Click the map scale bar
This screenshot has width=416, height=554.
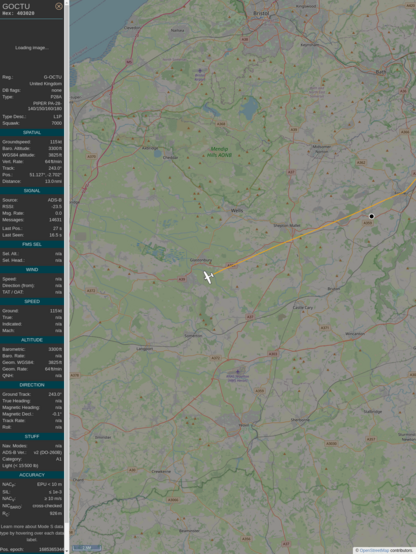[x=87, y=548]
